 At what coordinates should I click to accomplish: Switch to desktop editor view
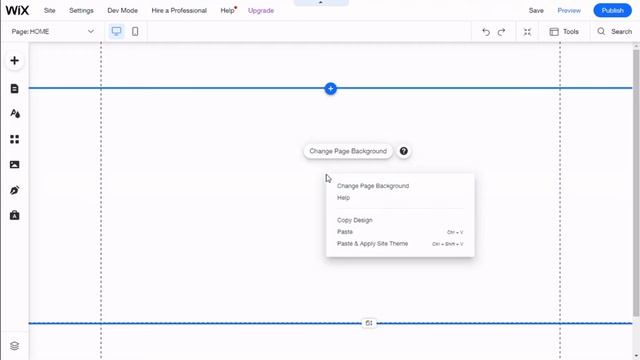click(116, 31)
